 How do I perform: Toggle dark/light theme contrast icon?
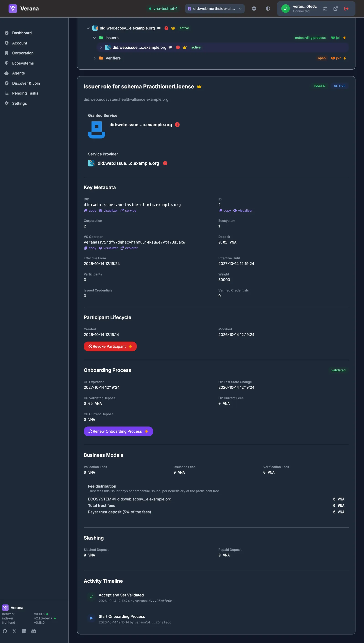point(268,8)
